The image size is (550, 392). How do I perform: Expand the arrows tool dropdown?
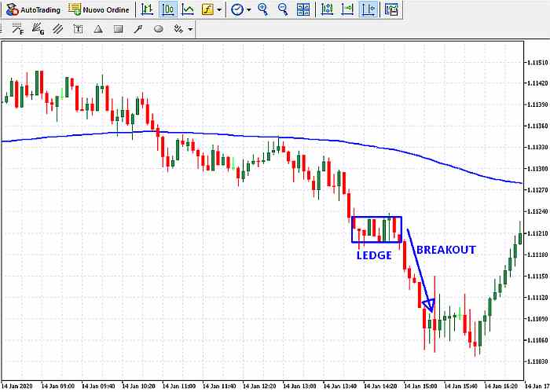coord(190,29)
